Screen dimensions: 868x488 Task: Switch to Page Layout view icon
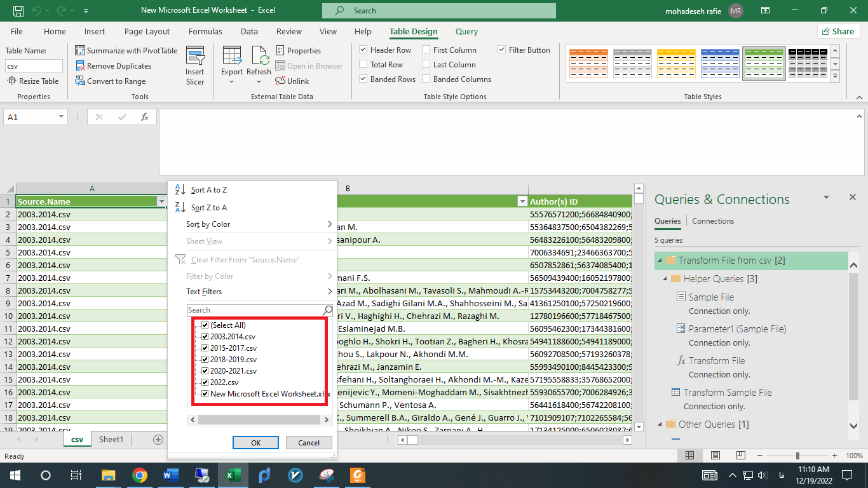pos(715,456)
